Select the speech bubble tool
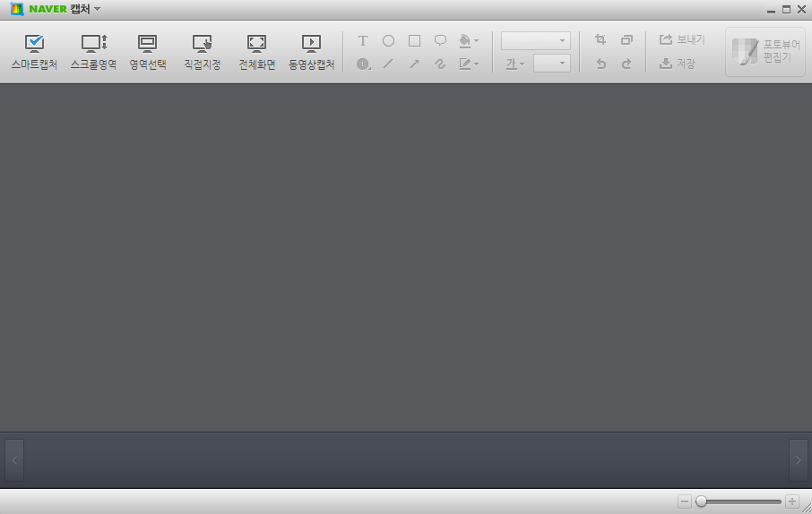Screen dimensions: 812x514 point(440,40)
